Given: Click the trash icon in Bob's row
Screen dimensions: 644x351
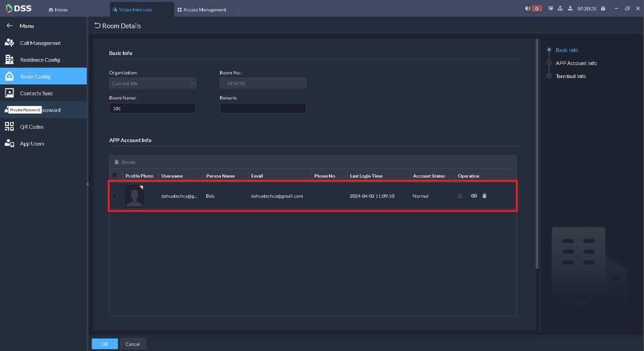Looking at the screenshot, I should [x=484, y=196].
